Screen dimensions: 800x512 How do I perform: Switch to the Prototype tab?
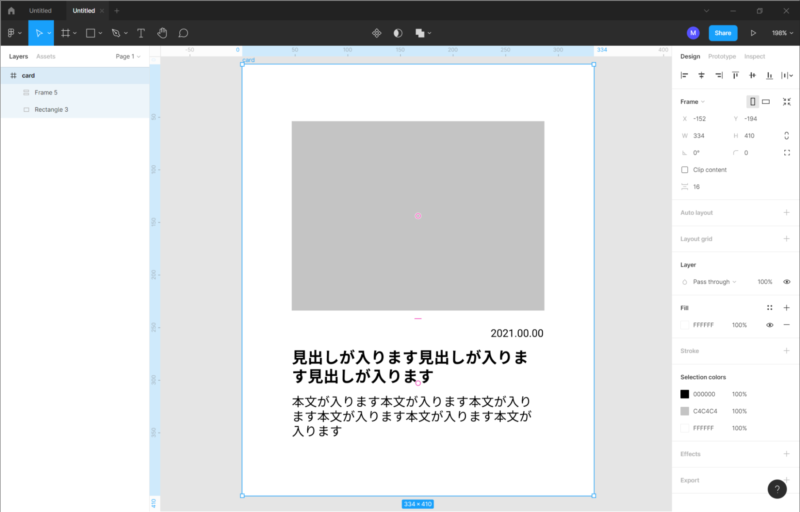click(x=722, y=57)
